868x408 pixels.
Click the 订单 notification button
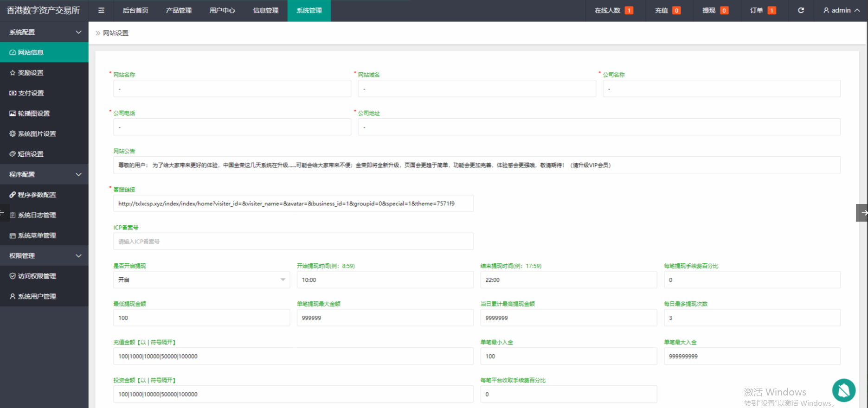click(x=762, y=10)
